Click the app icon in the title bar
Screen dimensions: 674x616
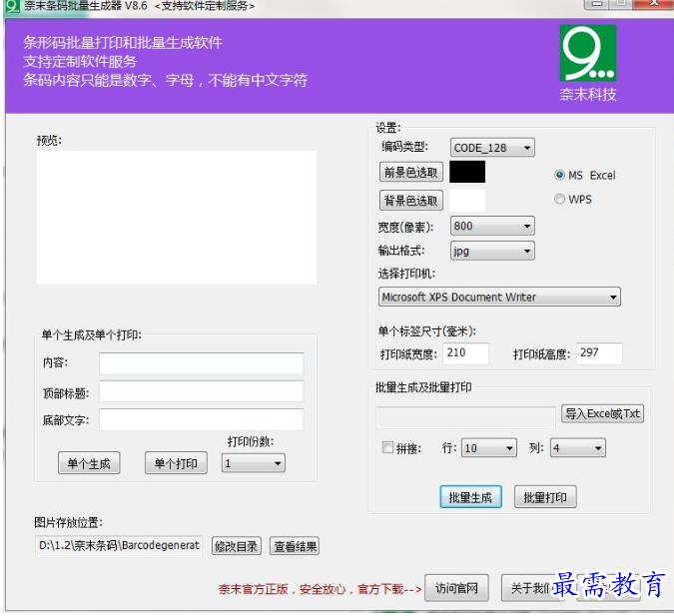coord(13,6)
